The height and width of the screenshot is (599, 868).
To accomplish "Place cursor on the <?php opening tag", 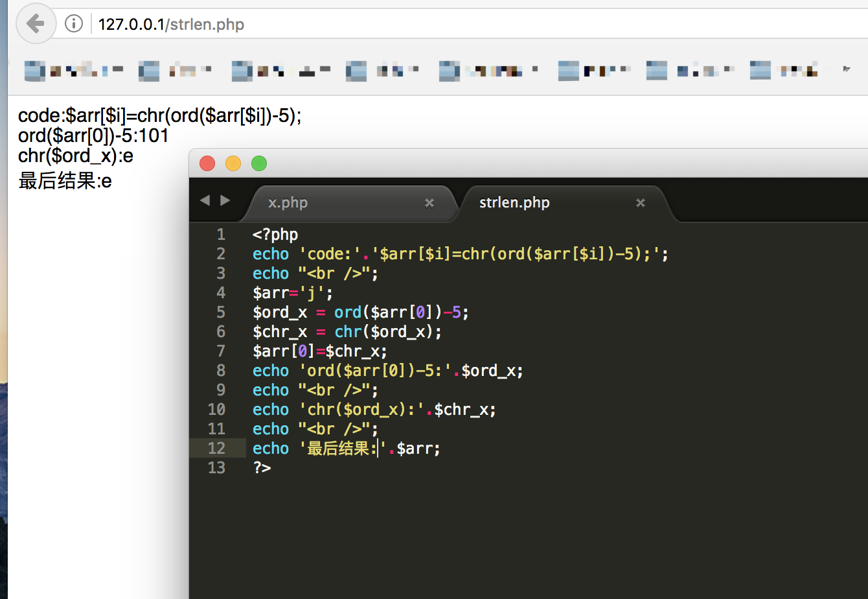I will pyautogui.click(x=275, y=235).
